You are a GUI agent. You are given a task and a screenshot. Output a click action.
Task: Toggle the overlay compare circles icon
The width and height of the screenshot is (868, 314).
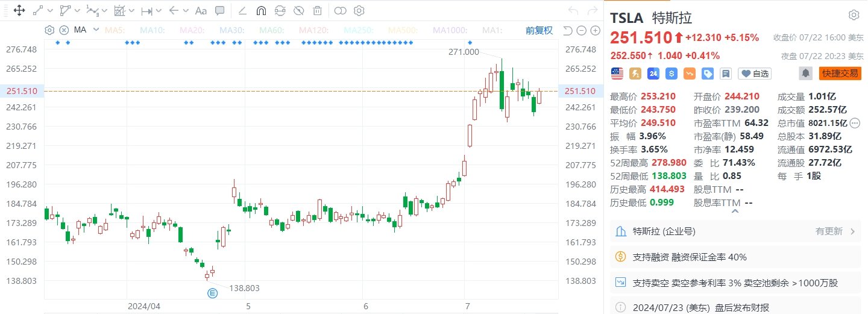coord(340,10)
